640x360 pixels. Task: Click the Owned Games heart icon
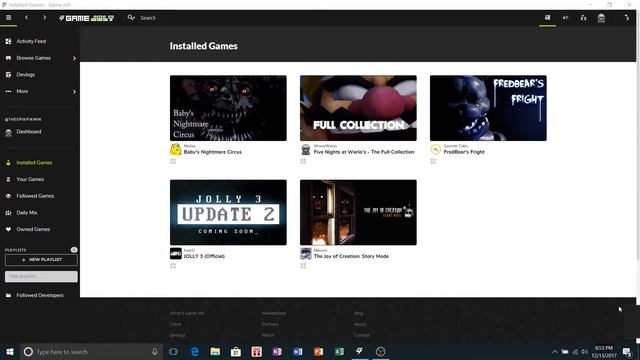point(8,229)
